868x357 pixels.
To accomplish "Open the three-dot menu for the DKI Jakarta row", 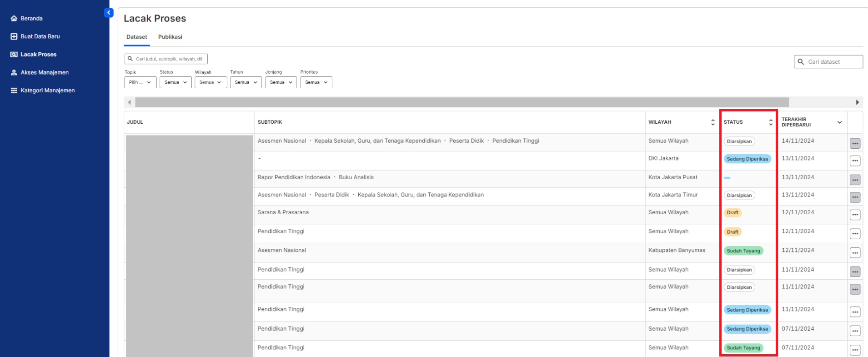I will click(855, 161).
